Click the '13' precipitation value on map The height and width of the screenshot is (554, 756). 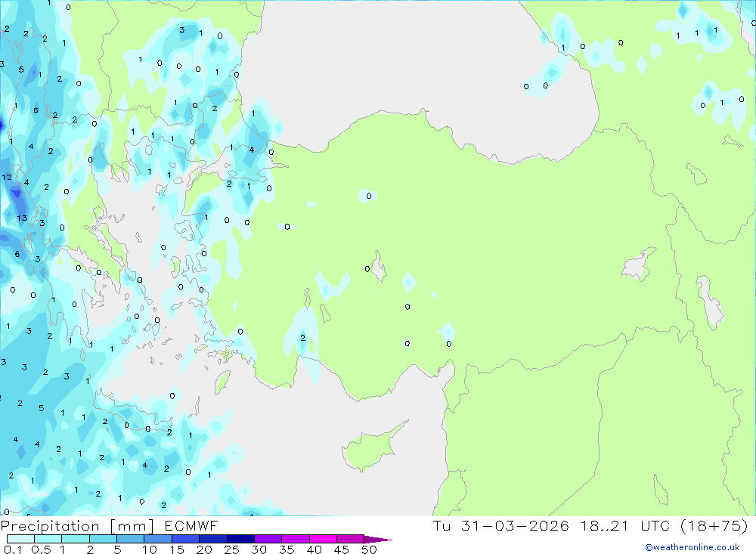coord(22,218)
